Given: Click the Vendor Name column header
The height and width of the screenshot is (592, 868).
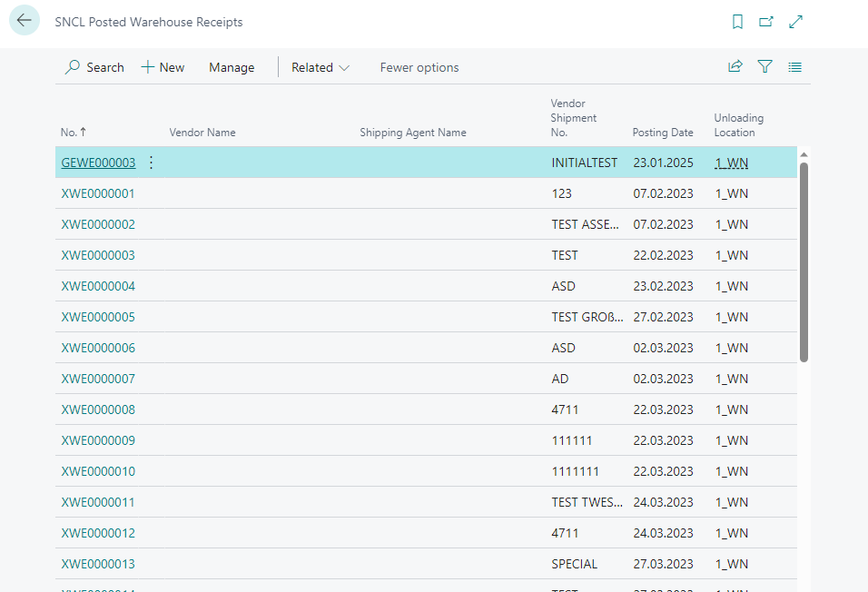Looking at the screenshot, I should coord(202,133).
